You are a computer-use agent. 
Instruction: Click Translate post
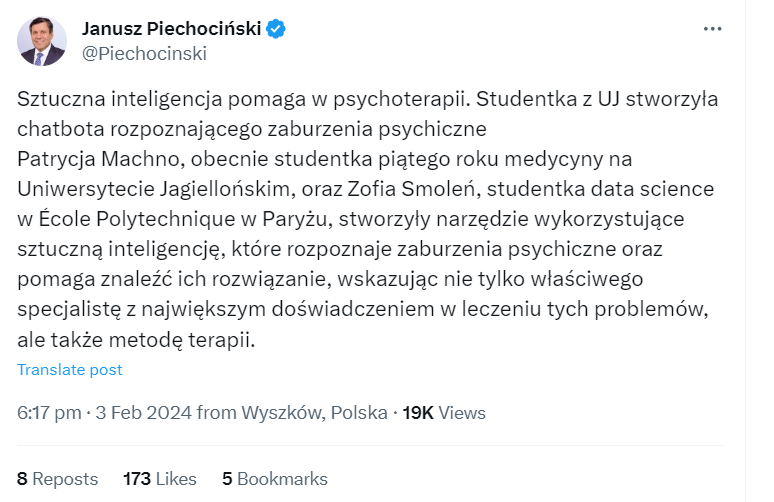point(70,370)
